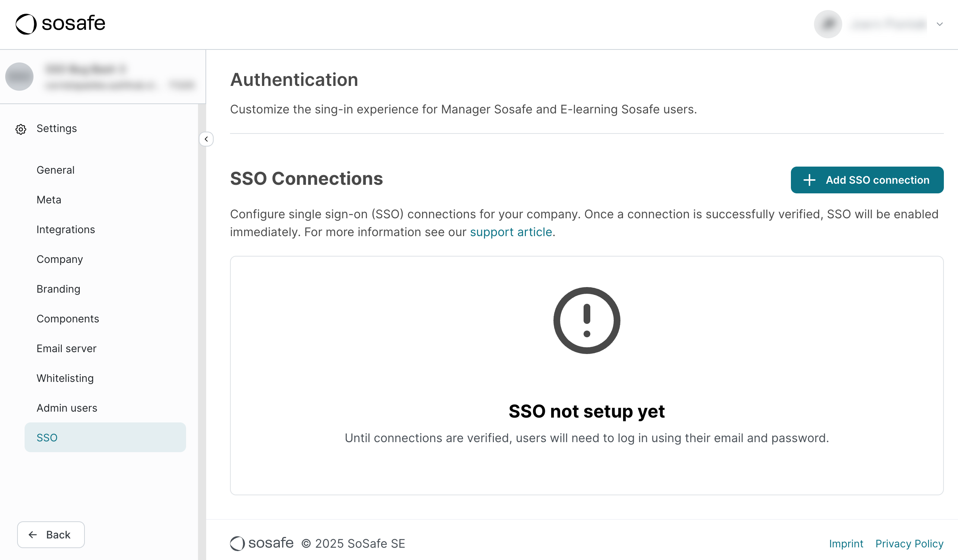Screen dimensions: 958x560
Task: Select the Email server settings item
Action: coord(67,348)
